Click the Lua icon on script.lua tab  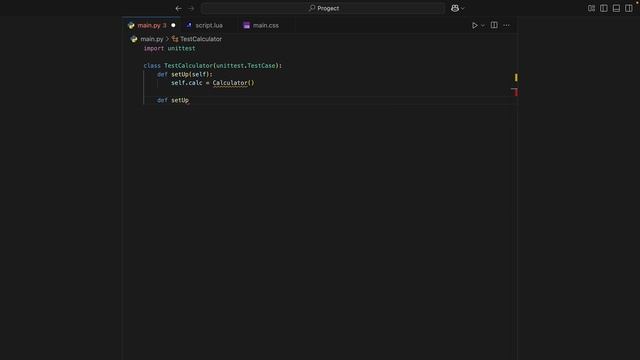(189, 25)
